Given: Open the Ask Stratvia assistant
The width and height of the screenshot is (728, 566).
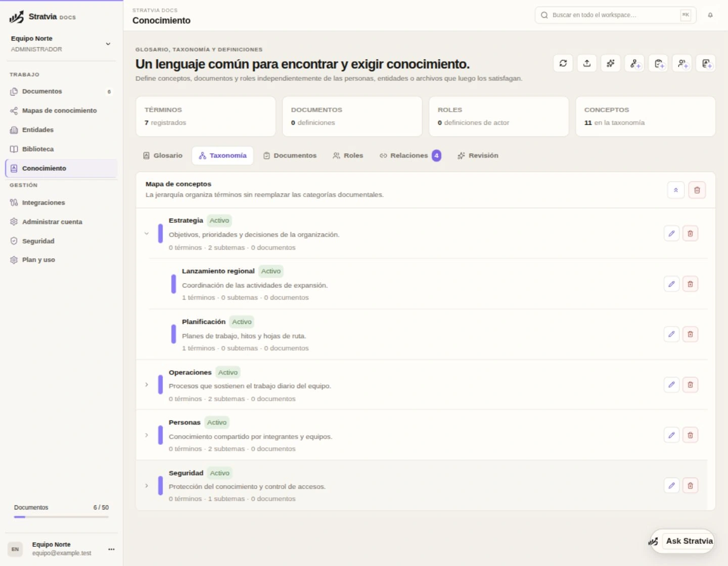Looking at the screenshot, I should [x=682, y=541].
